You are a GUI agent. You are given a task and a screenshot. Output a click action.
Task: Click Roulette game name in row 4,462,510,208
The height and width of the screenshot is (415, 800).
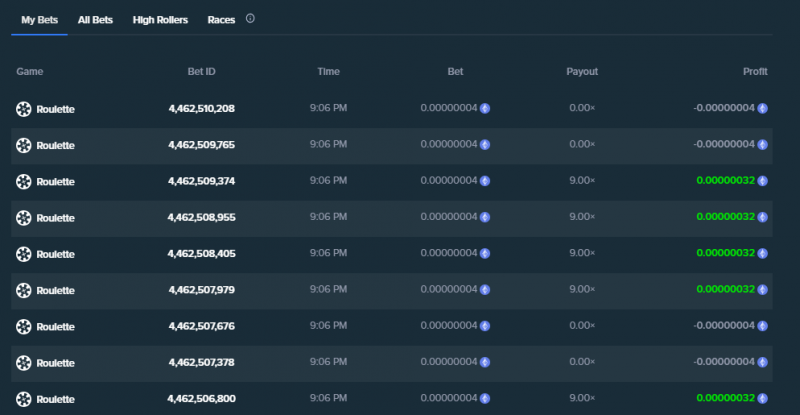(56, 109)
